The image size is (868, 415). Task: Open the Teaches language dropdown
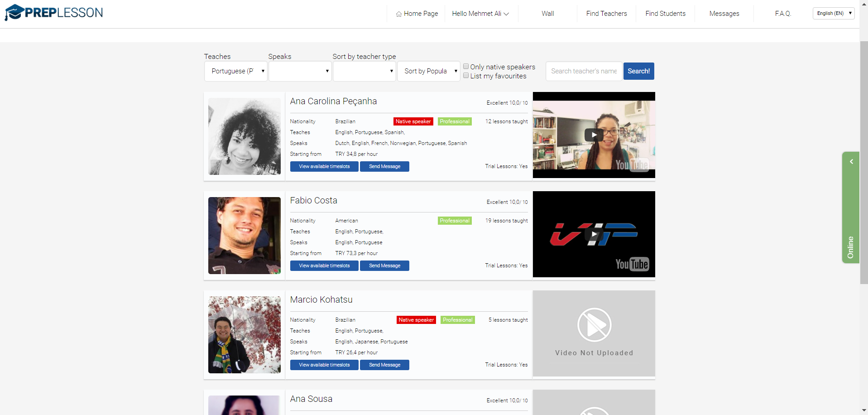pos(236,71)
